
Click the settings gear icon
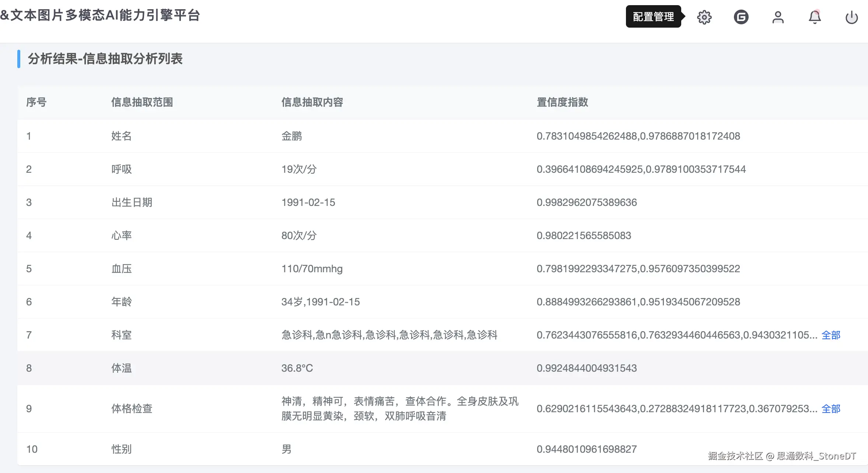coord(704,17)
